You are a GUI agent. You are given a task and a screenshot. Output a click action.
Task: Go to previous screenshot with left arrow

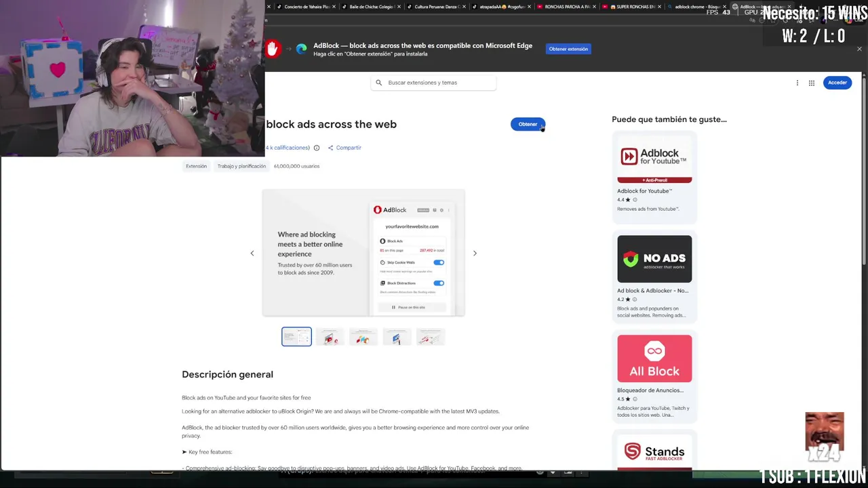(252, 253)
